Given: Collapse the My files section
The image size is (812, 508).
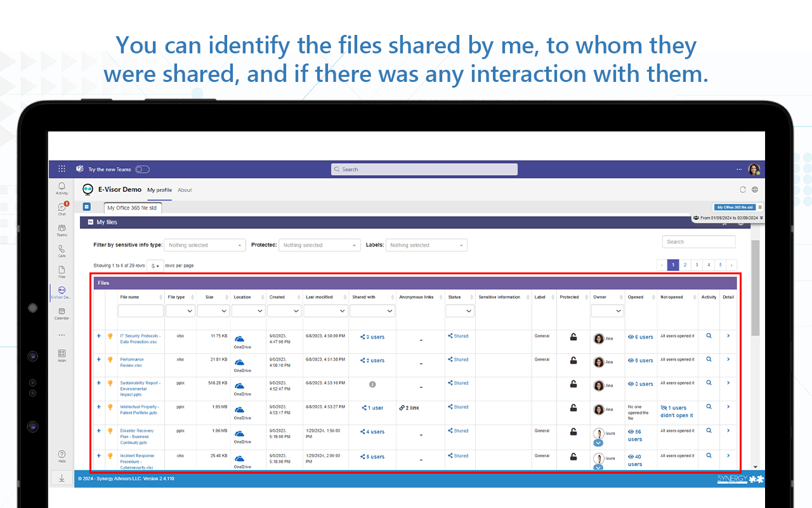Looking at the screenshot, I should 90,222.
